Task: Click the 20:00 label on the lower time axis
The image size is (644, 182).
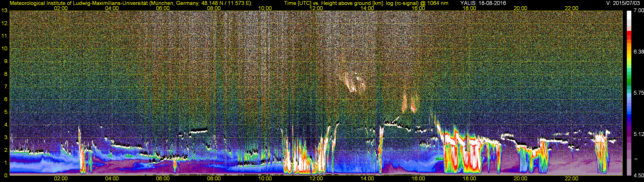Action: pos(521,179)
